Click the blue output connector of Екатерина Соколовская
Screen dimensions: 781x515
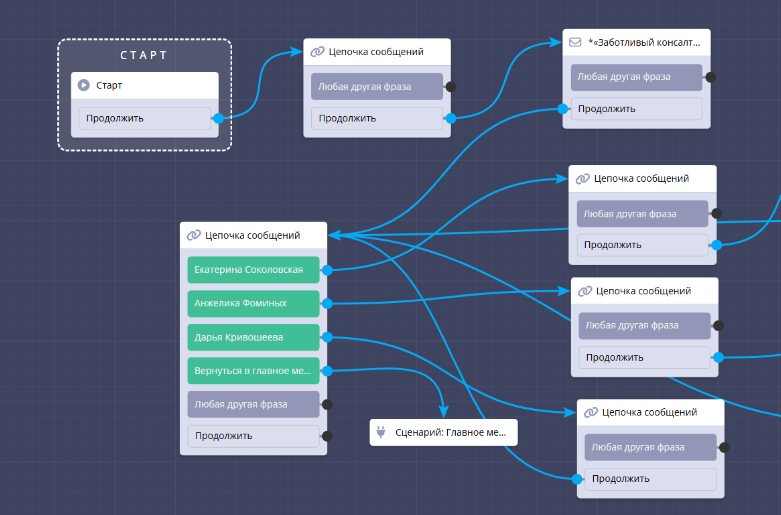click(326, 269)
